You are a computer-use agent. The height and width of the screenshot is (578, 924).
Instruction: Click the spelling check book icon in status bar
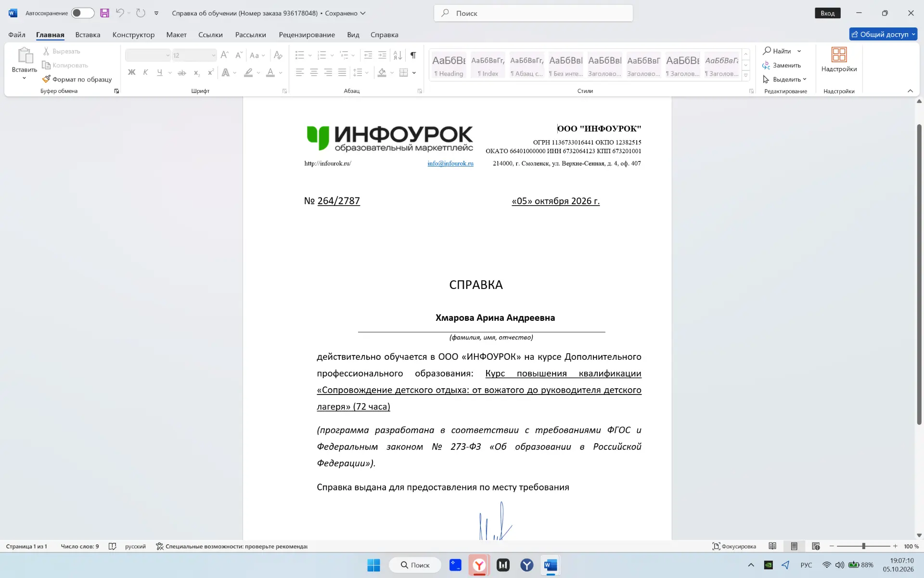pyautogui.click(x=112, y=546)
